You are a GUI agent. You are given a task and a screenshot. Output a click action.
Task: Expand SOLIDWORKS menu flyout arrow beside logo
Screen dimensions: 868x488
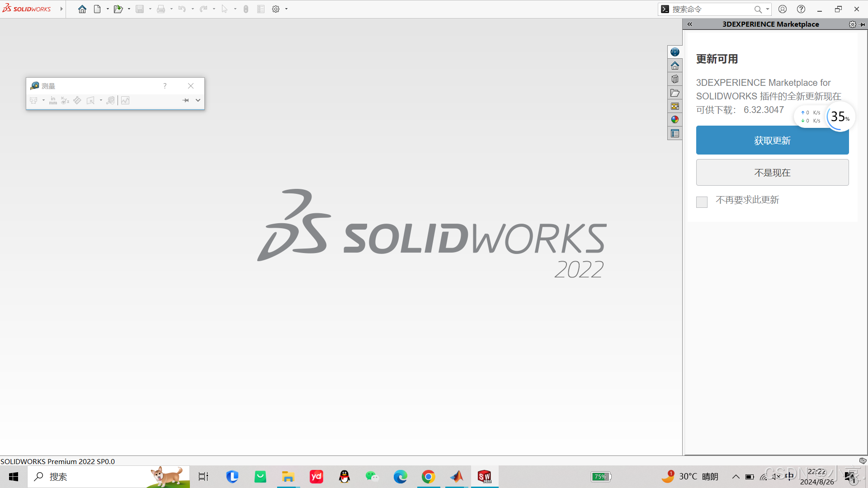[61, 9]
